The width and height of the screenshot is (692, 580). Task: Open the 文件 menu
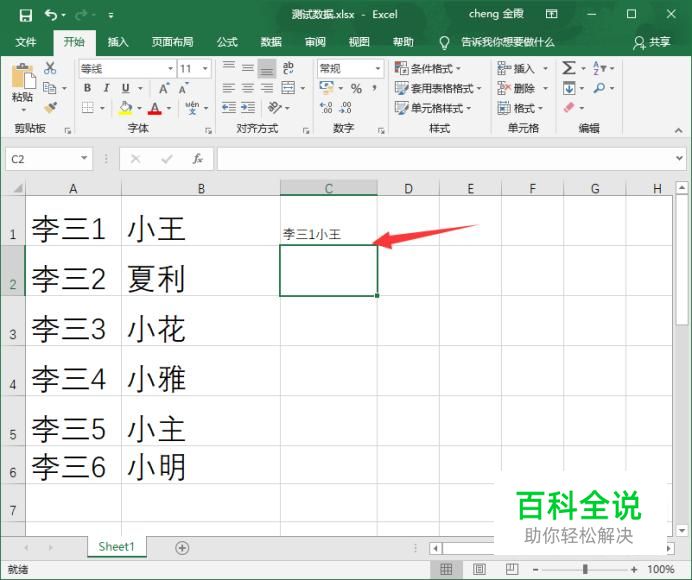(26, 42)
